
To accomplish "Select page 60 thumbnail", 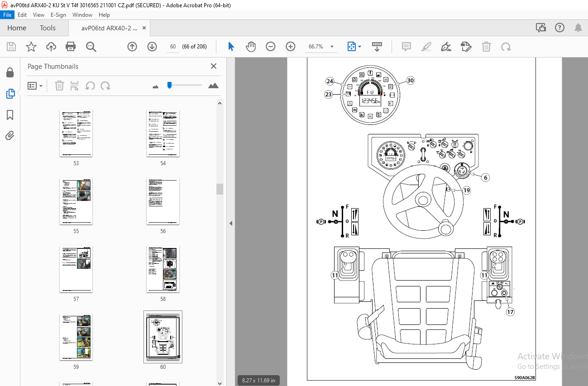I will (x=163, y=337).
